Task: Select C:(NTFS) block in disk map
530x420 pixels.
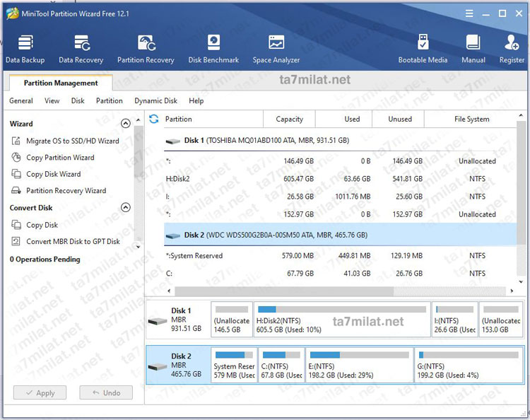Action: click(x=281, y=365)
